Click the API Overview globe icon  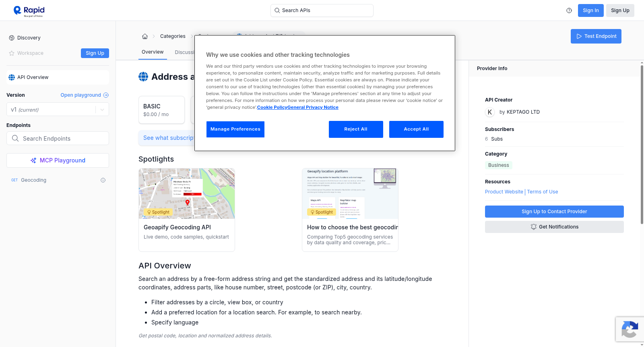tap(12, 77)
